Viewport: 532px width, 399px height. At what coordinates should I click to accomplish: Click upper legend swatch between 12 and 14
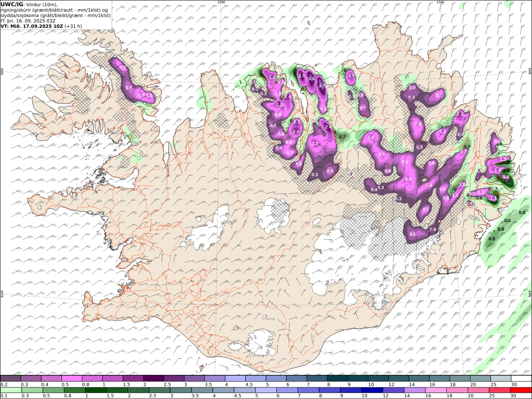coord(399,378)
